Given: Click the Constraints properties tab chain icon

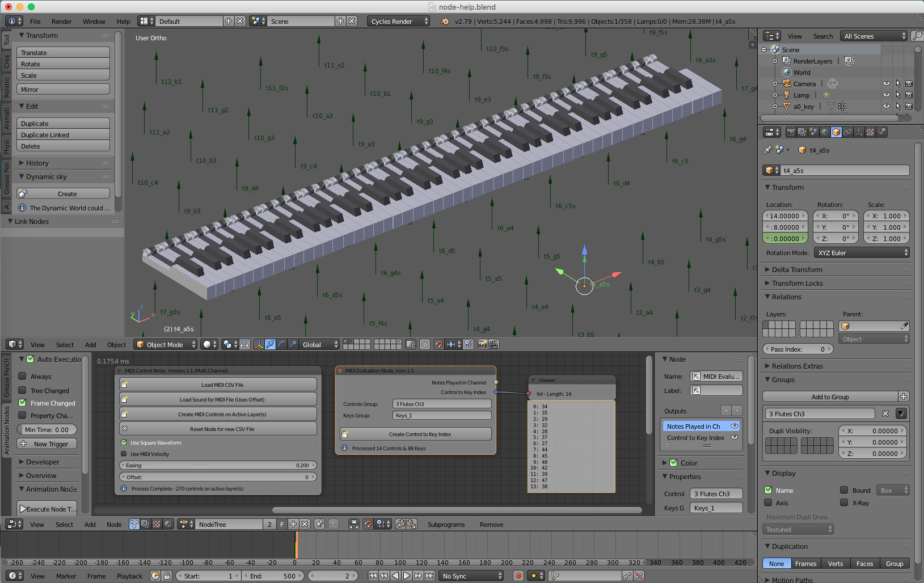Looking at the screenshot, I should [x=847, y=132].
